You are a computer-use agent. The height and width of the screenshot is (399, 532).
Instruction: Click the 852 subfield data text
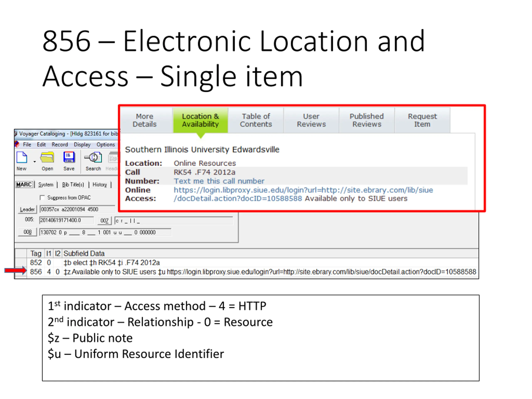tap(112, 263)
